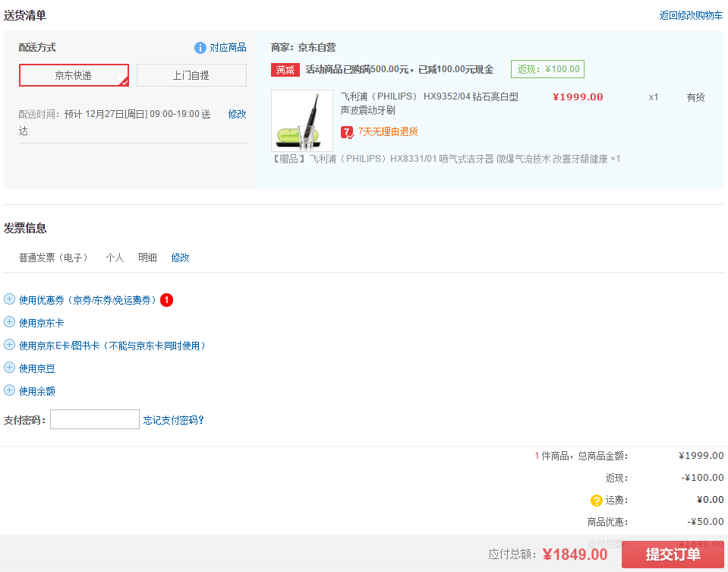Image resolution: width=728 pixels, height=572 pixels.
Task: Click the 应付总额 ¥1849.00 amount
Action: [x=575, y=555]
